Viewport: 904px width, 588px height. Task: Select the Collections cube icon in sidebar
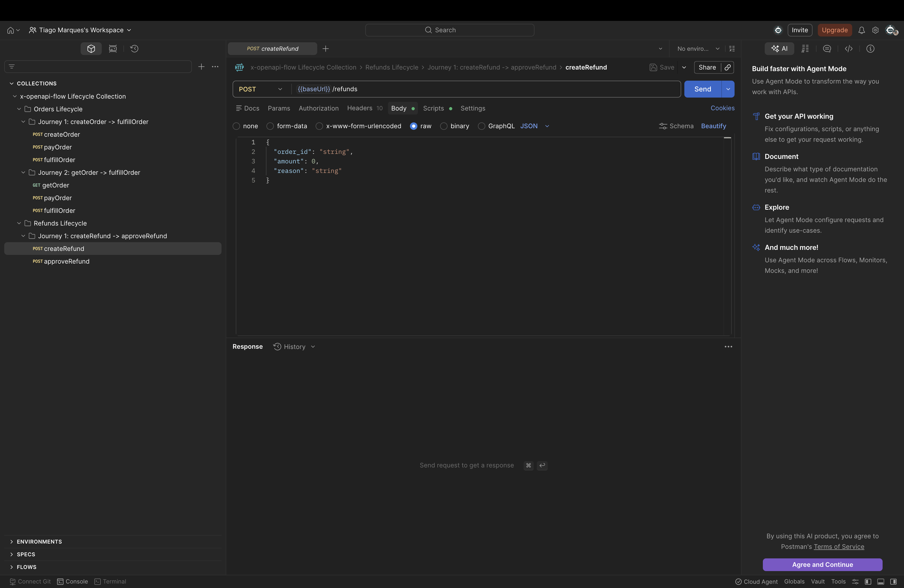click(x=91, y=49)
